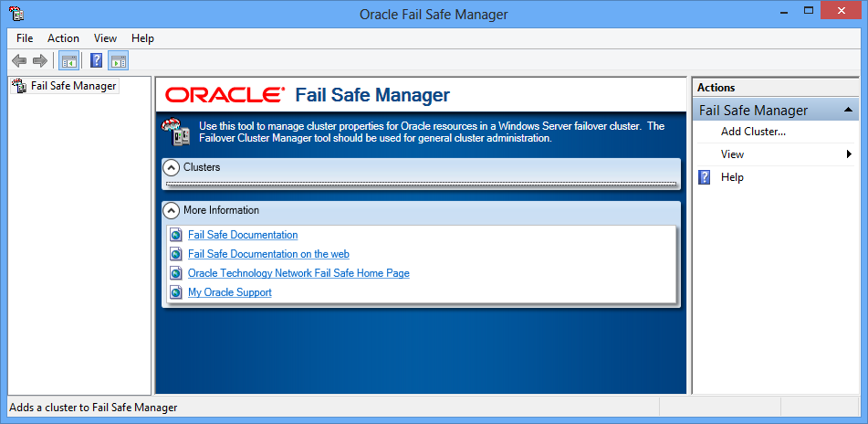Viewport: 868px width, 424px height.
Task: Collapse the More Information section
Action: click(173, 210)
